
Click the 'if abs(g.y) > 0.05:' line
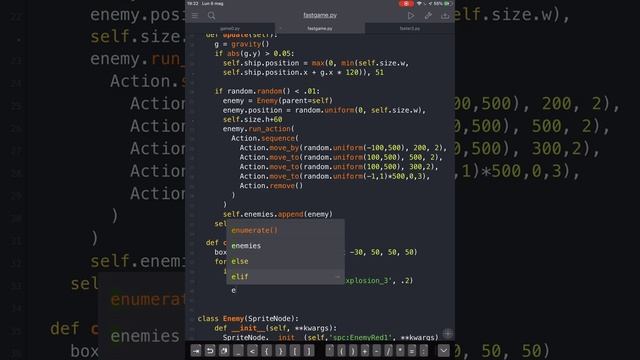(254, 53)
